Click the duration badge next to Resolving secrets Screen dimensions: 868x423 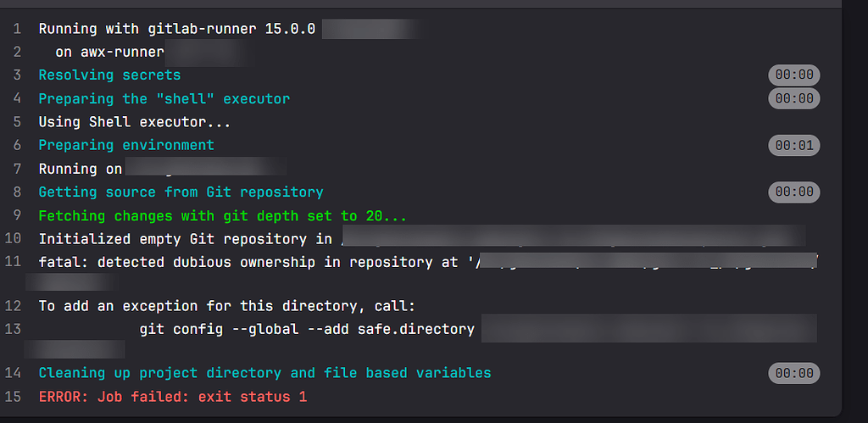tap(793, 75)
